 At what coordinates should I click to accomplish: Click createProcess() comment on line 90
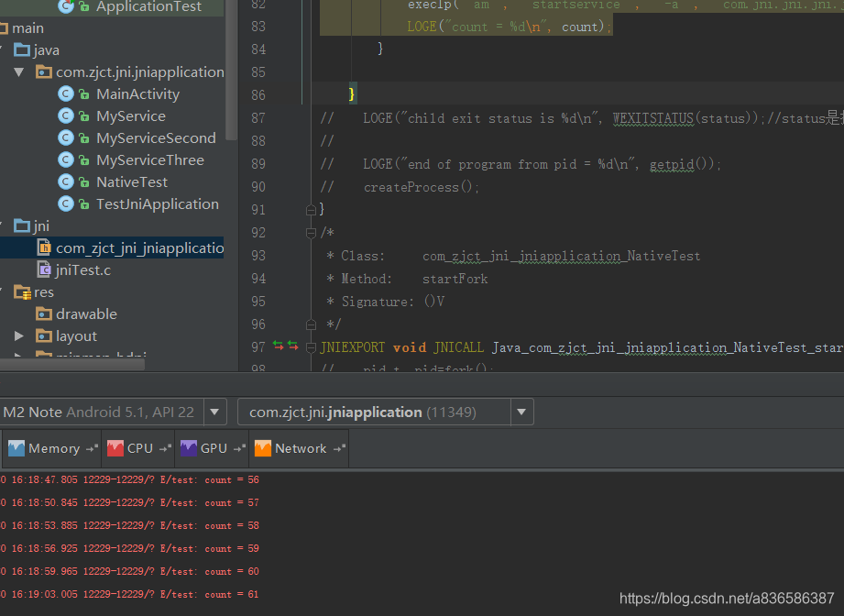click(x=421, y=187)
